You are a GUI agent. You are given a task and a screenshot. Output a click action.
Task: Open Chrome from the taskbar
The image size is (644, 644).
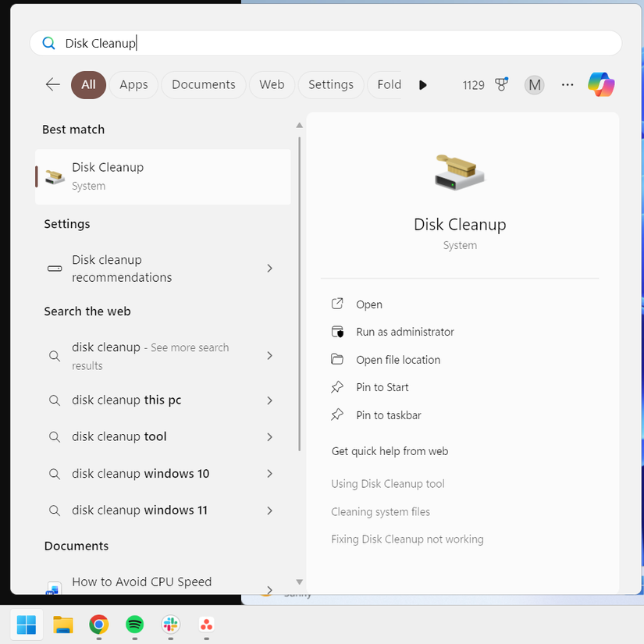98,626
